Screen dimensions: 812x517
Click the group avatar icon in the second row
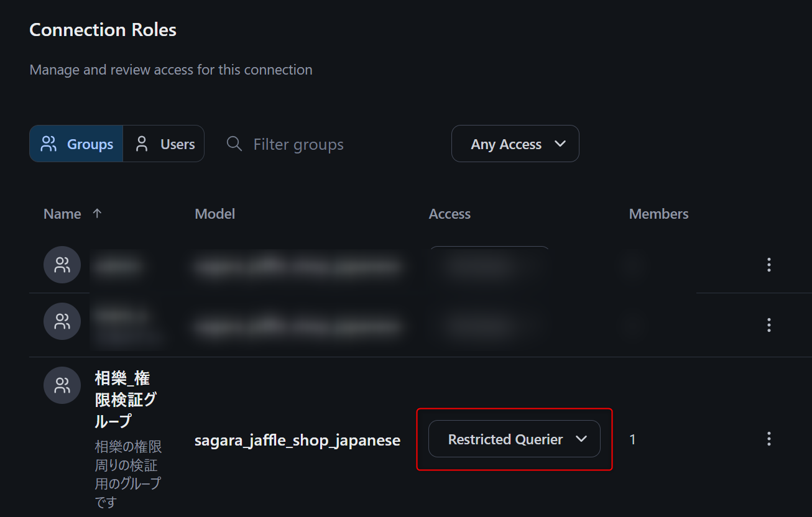point(62,321)
